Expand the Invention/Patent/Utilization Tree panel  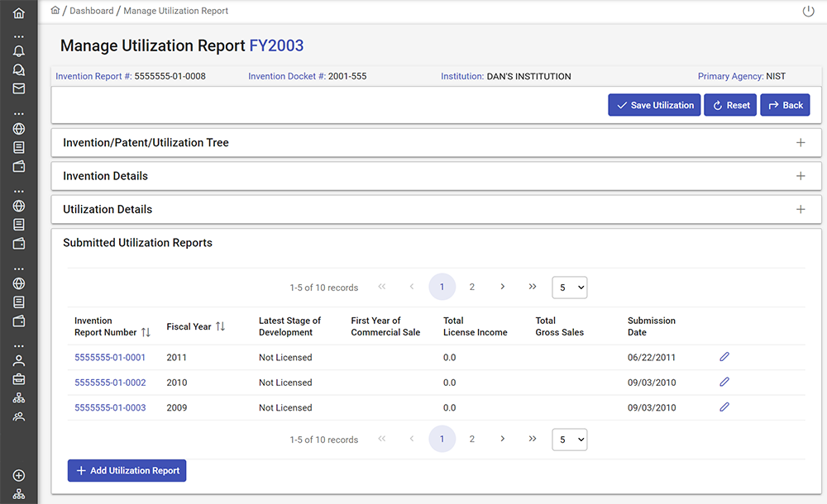[x=800, y=143]
